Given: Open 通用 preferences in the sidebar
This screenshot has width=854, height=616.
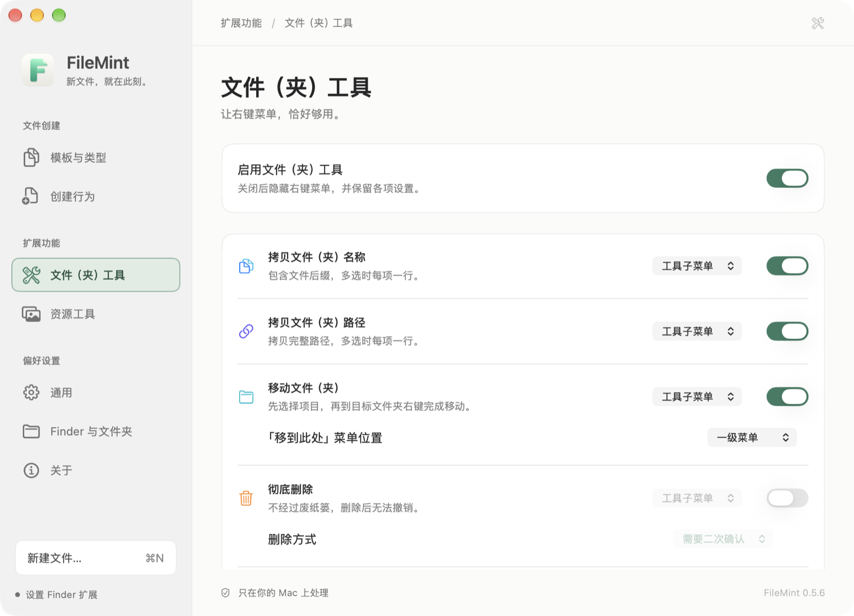Looking at the screenshot, I should pos(96,393).
